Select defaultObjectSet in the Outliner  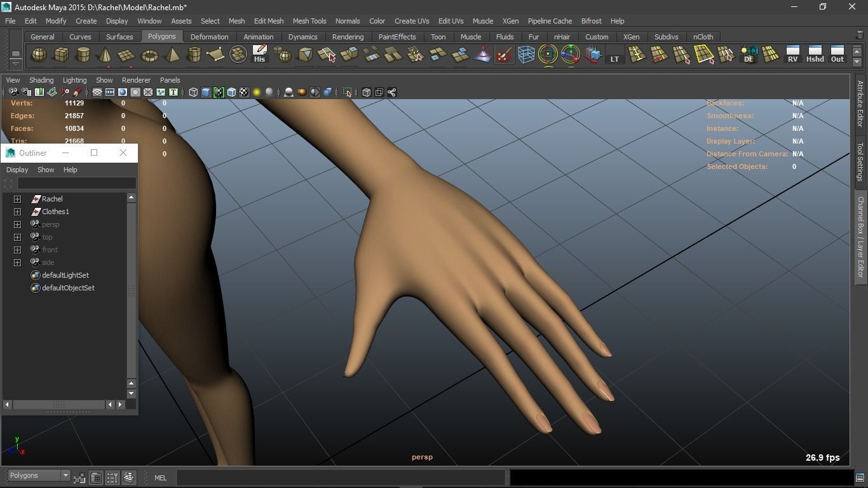(68, 288)
